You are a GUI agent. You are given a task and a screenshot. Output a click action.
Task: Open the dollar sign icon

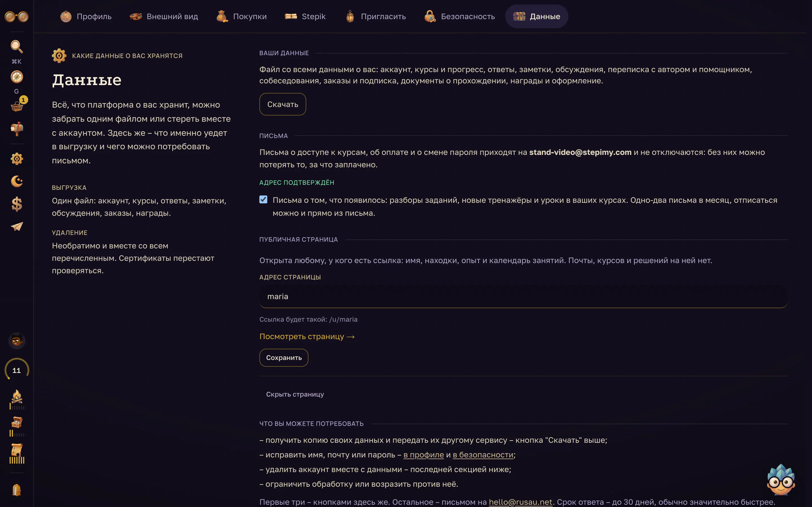(x=16, y=204)
